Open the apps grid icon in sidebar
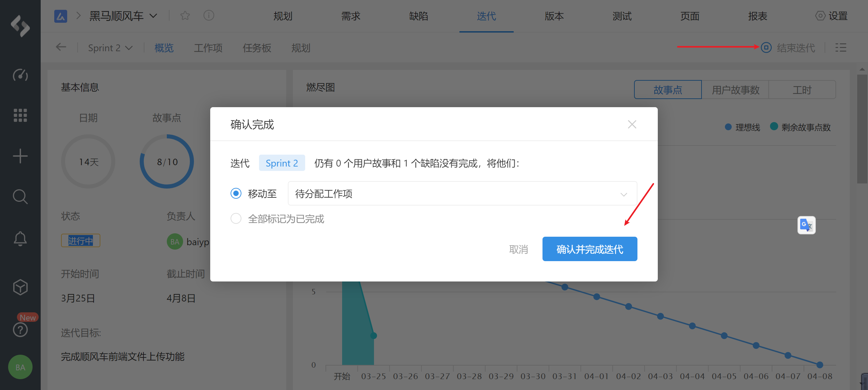868x390 pixels. [x=20, y=115]
